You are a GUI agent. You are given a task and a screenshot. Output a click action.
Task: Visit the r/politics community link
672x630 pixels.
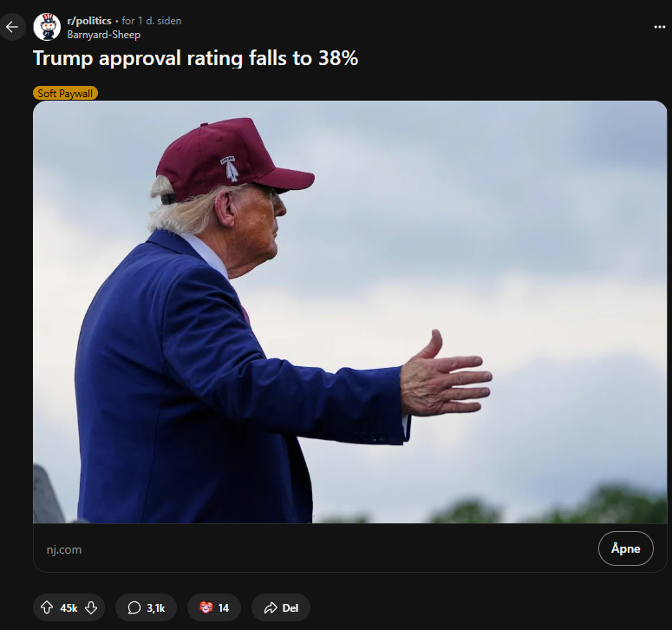pos(89,21)
